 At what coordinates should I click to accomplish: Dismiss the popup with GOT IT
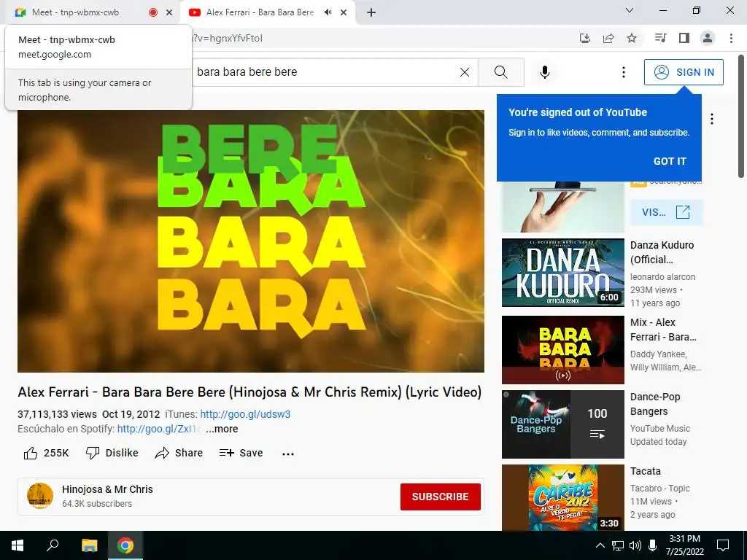click(x=670, y=161)
